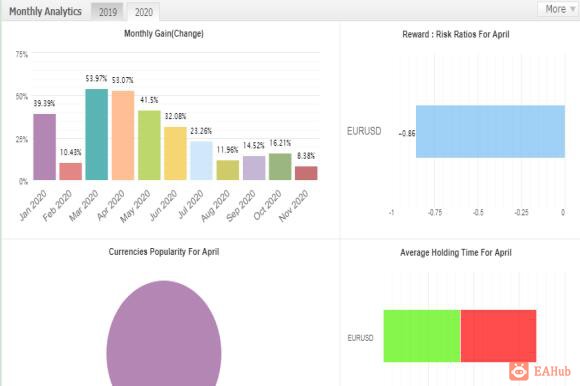Select the Apr 2020 orange bar
The image size is (580, 386).
click(123, 135)
